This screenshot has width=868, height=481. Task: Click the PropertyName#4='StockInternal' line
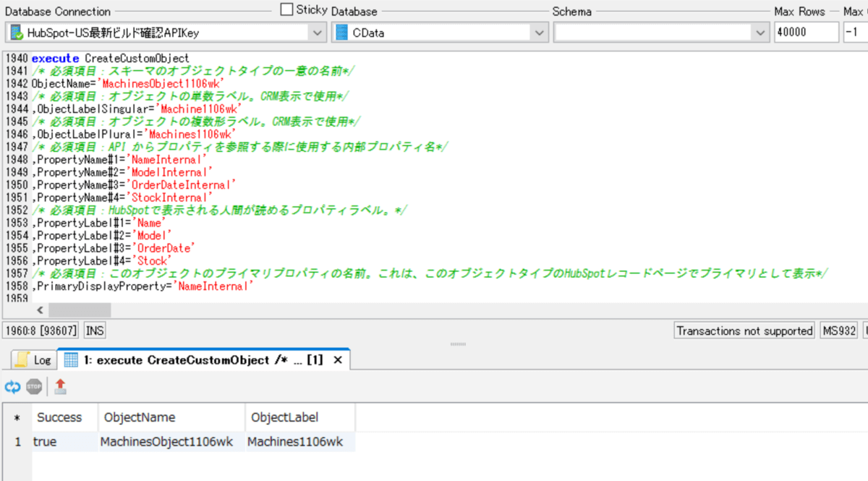click(122, 197)
